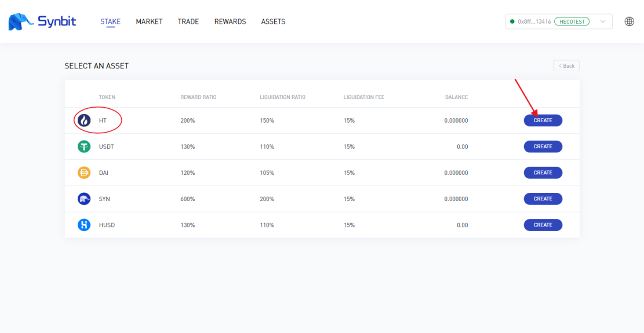644x333 pixels.
Task: Select the USDT token name
Action: tap(107, 147)
